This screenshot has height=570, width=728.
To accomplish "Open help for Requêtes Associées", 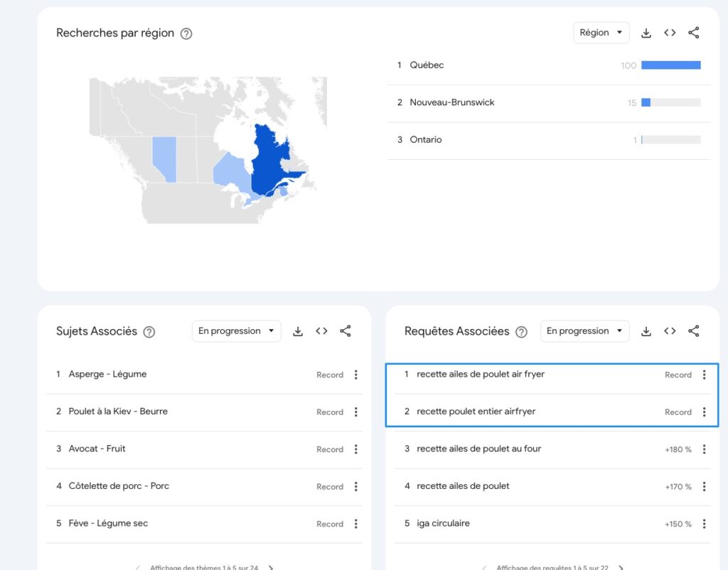I will [521, 332].
